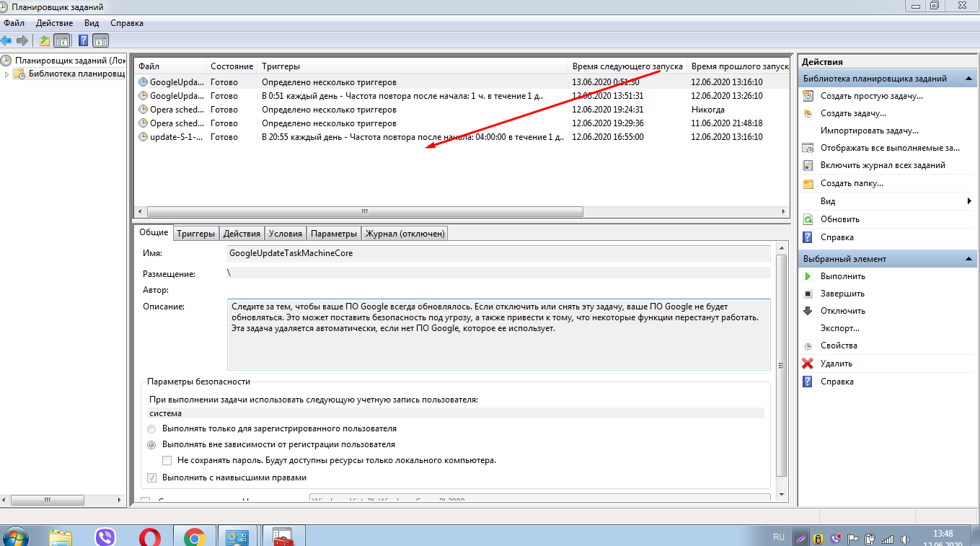Click the Обновить refresh icon
980x546 pixels.
808,219
